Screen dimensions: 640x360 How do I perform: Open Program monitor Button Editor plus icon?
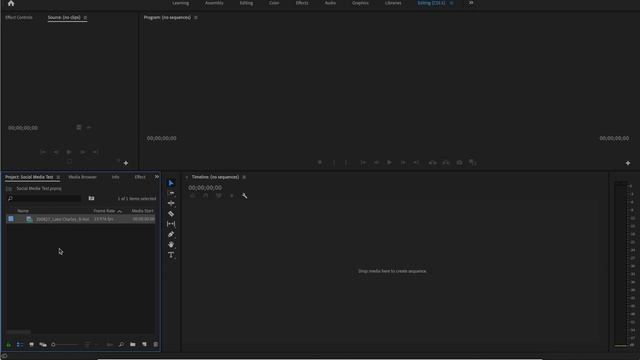pos(628,163)
